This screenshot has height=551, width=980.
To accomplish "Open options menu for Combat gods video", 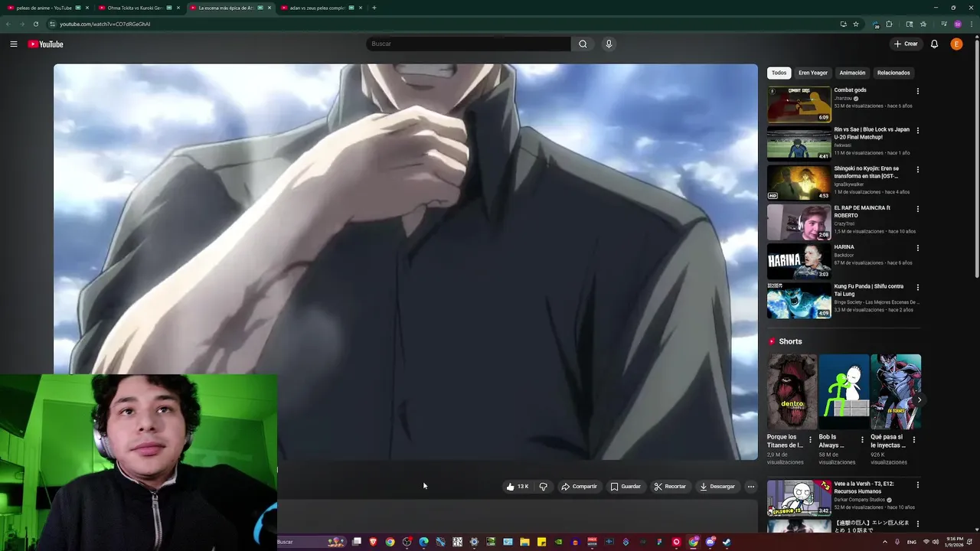I will pyautogui.click(x=917, y=91).
